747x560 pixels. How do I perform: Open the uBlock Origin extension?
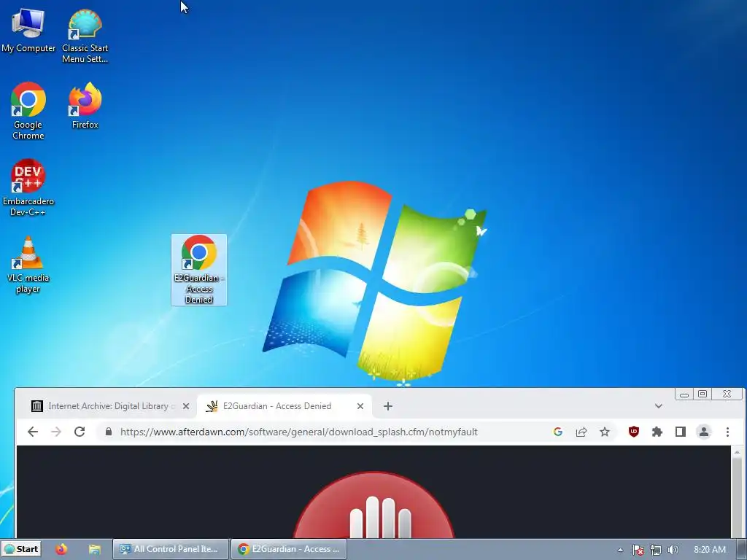coord(634,432)
